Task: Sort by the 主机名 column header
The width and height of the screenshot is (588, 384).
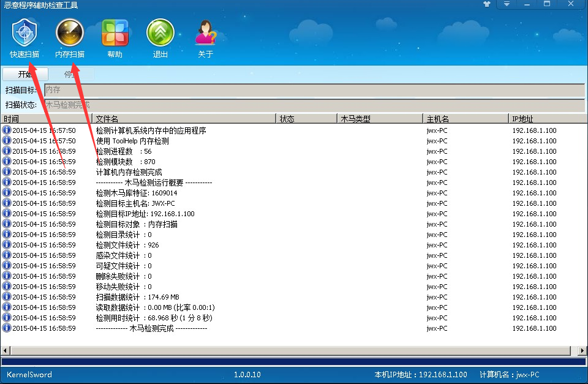Action: [x=466, y=119]
